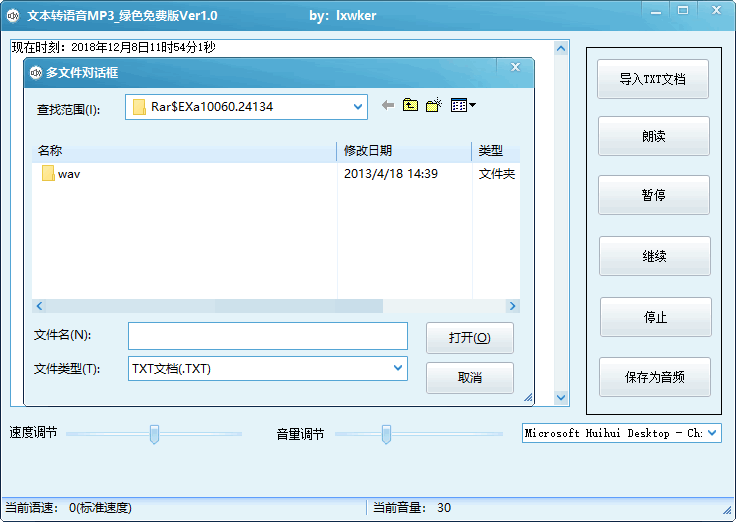Screen dimensions: 736x522
Task: Expand the 文件类型 TXT文档 dropdown
Action: click(398, 368)
